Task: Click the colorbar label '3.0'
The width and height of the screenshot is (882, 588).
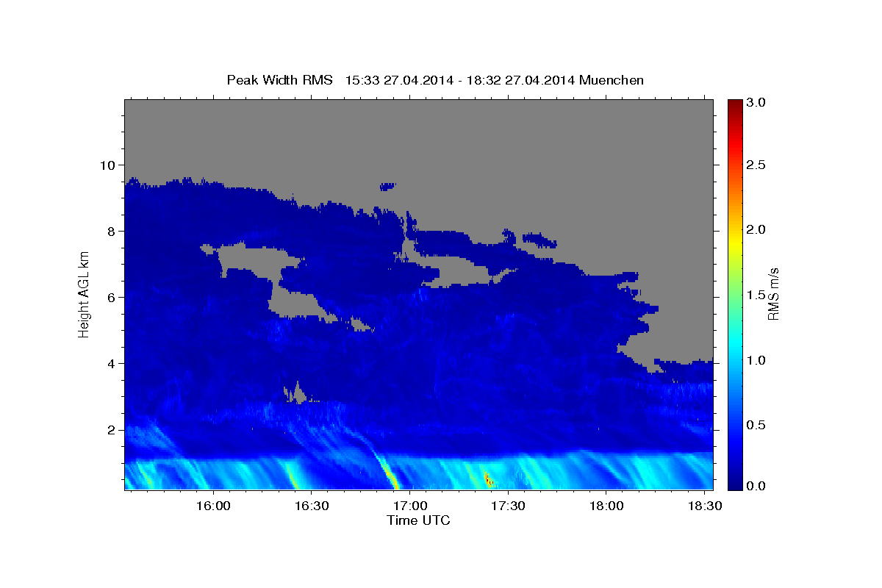Action: coord(757,103)
